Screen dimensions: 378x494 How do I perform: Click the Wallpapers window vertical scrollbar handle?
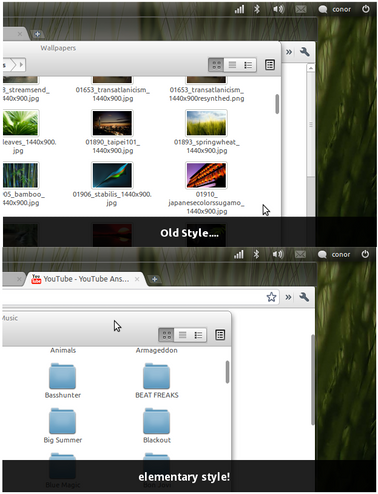(x=277, y=104)
